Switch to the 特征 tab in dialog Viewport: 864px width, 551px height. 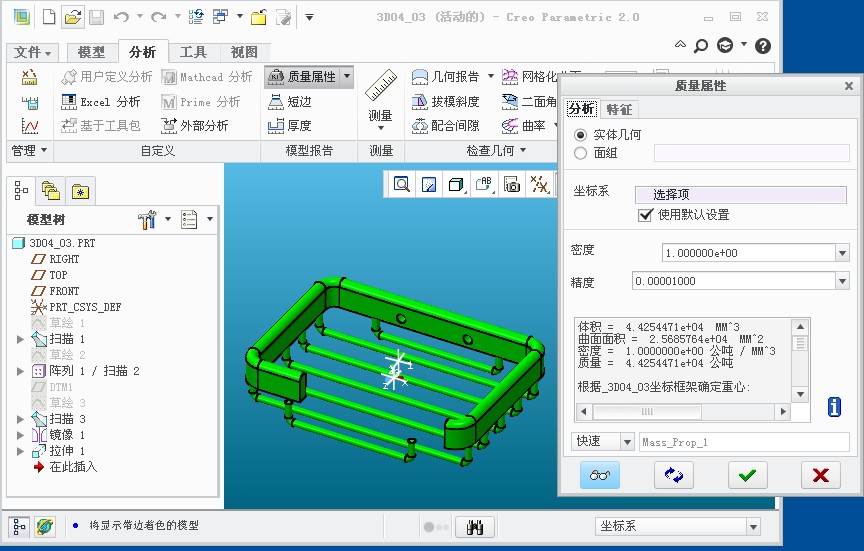pos(619,109)
